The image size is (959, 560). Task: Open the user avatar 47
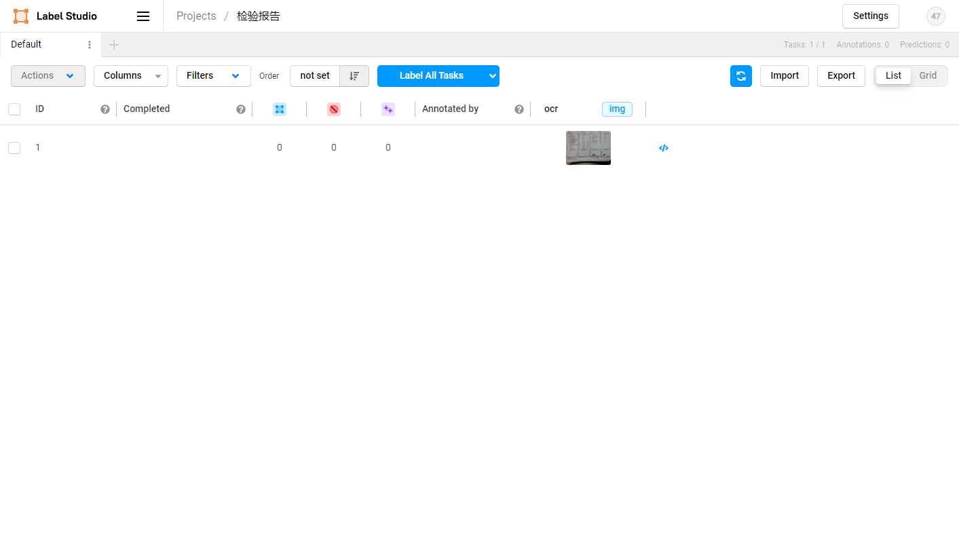point(936,16)
